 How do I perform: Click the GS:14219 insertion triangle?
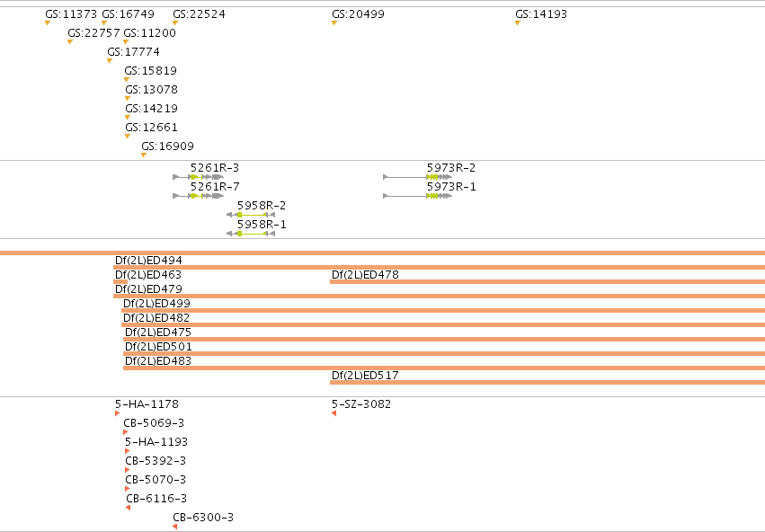point(128,118)
